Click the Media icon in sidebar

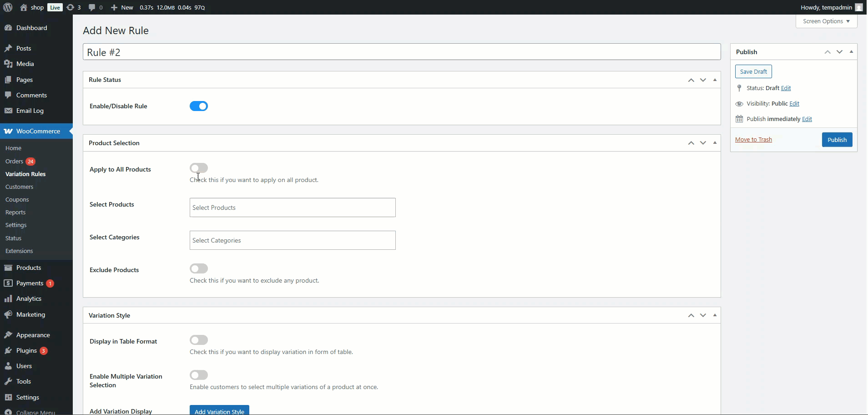[x=8, y=64]
